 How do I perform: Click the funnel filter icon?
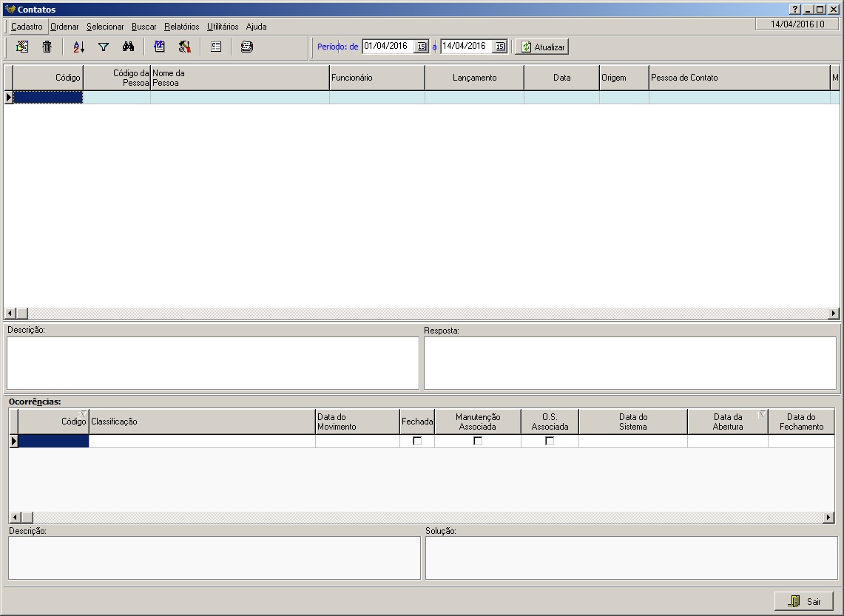coord(104,47)
